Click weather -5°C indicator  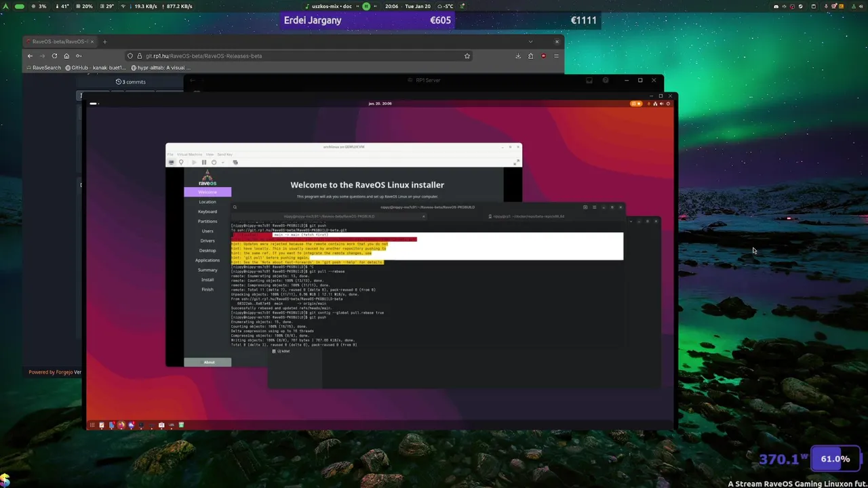tap(445, 6)
